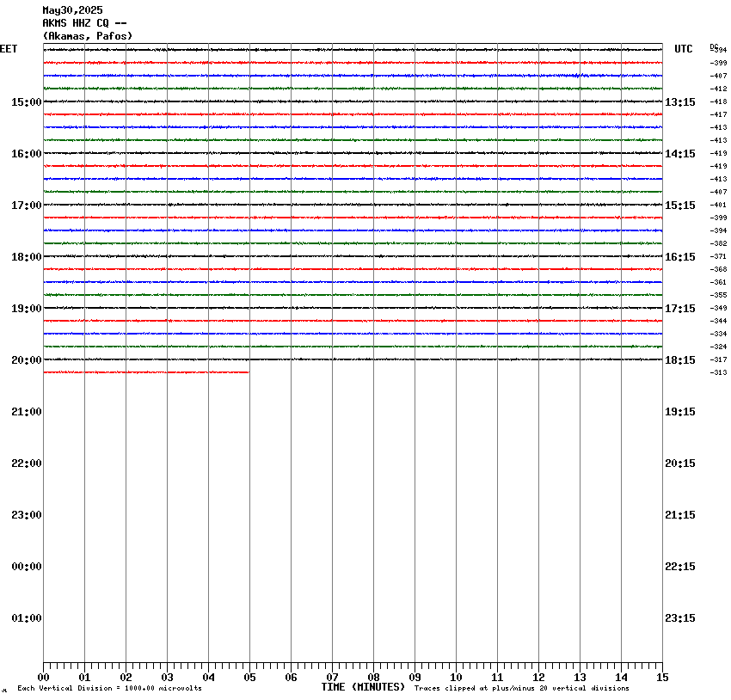This screenshot has height=700, width=731.
Task: Click the 10 minute tick label
Action: click(456, 678)
